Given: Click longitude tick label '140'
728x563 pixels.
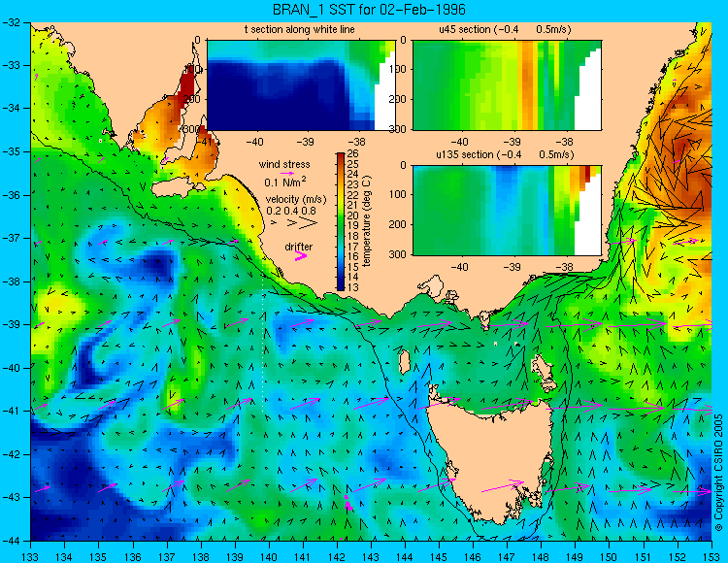Looking at the screenshot, I should 268,556.
